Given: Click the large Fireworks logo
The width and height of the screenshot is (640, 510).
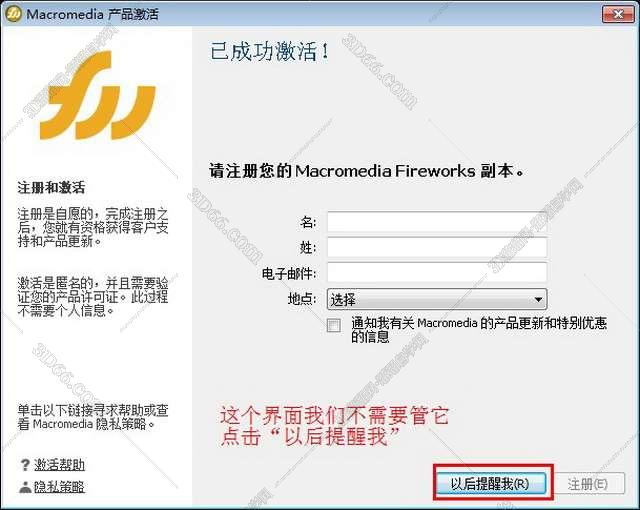Looking at the screenshot, I should coord(98,96).
